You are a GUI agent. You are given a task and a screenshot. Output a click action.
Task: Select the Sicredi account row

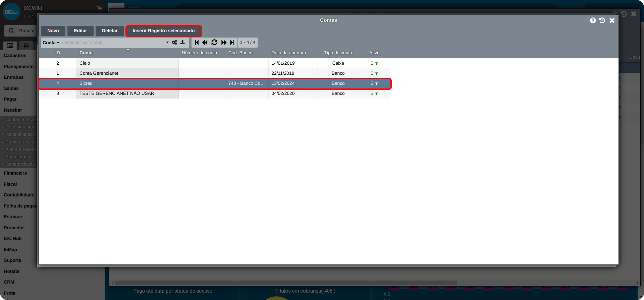[215, 83]
